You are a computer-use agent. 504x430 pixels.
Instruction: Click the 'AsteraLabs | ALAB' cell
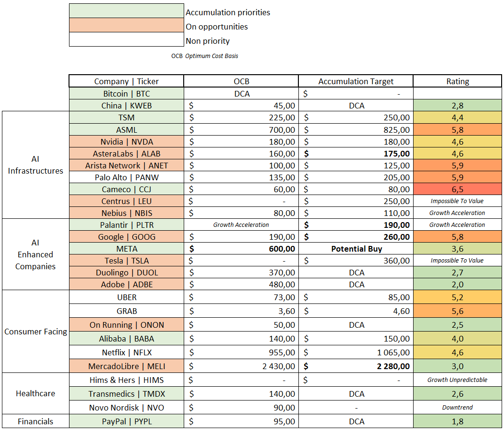click(126, 153)
